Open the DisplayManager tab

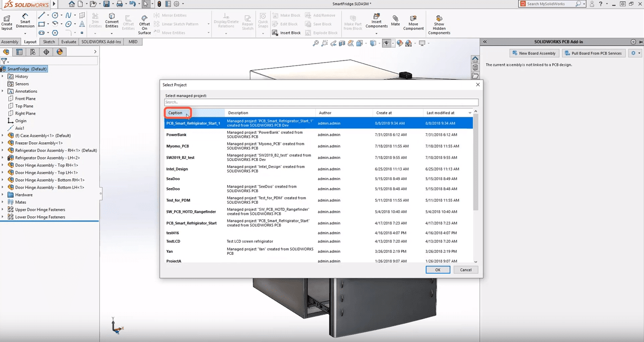pos(60,52)
